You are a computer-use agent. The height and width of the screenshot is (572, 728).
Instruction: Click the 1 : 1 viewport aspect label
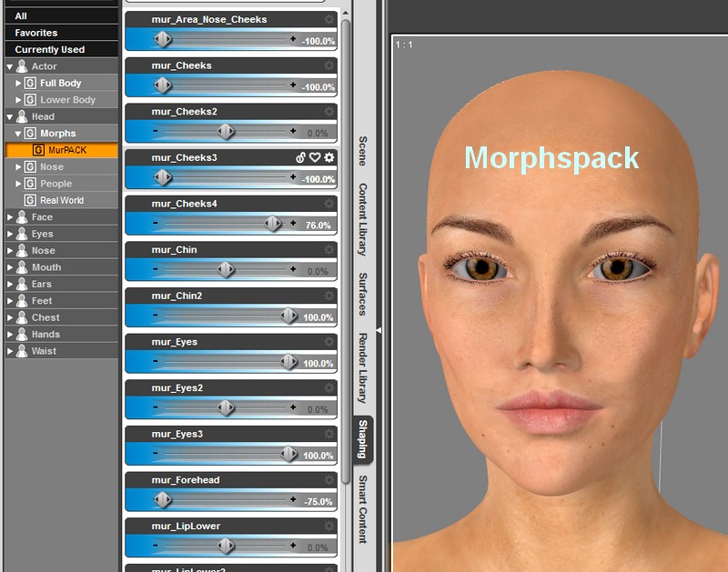pyautogui.click(x=404, y=45)
